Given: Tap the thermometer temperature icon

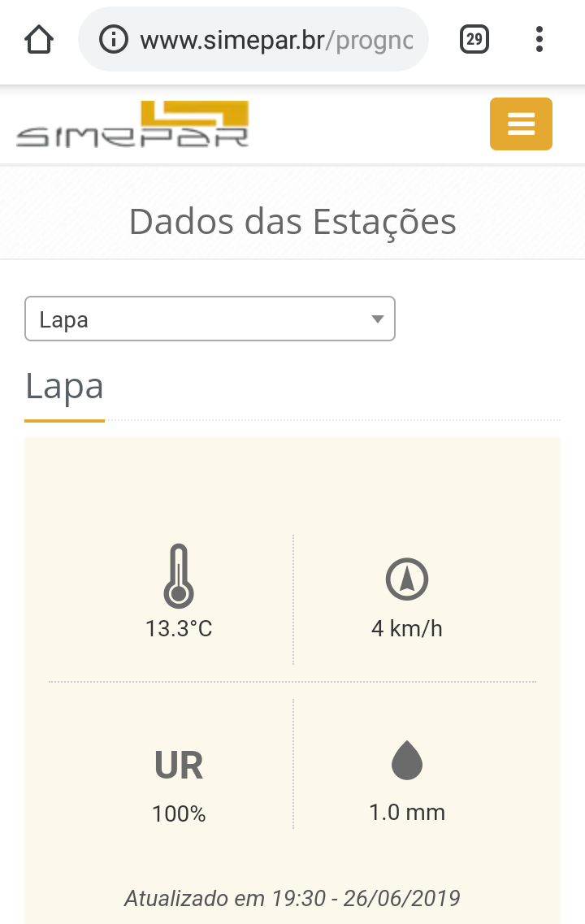Looking at the screenshot, I should pyautogui.click(x=179, y=575).
